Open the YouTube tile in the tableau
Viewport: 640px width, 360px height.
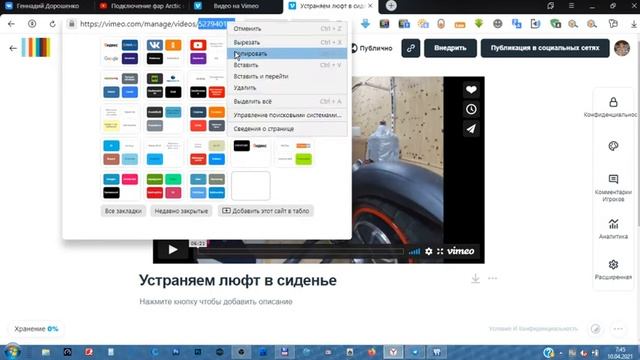tap(198, 45)
